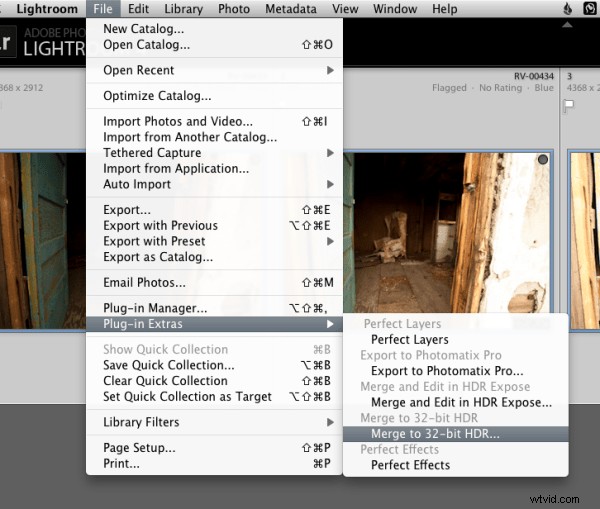This screenshot has width=600, height=509.
Task: Click the highlighted Plug-in Extras item
Action: point(214,324)
